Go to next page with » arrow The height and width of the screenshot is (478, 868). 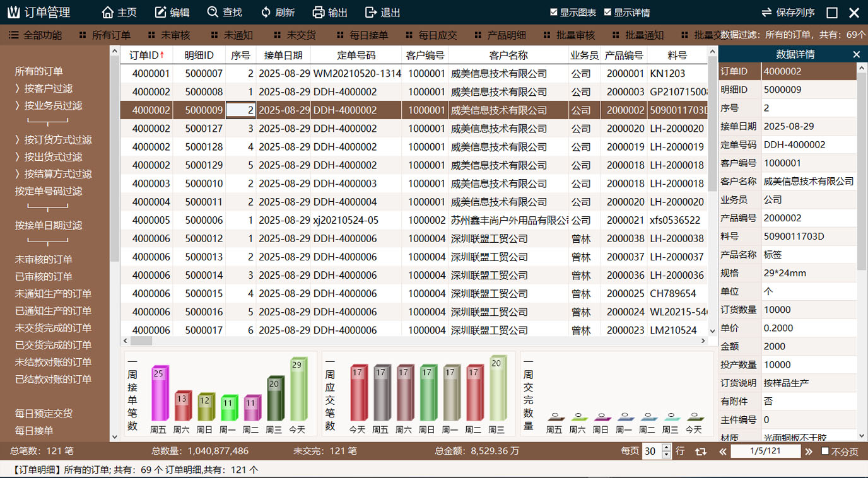coord(808,452)
